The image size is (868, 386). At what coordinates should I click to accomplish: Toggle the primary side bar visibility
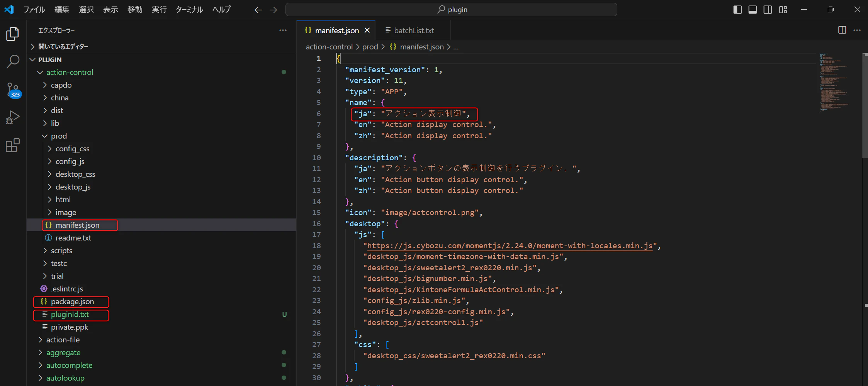coord(737,10)
